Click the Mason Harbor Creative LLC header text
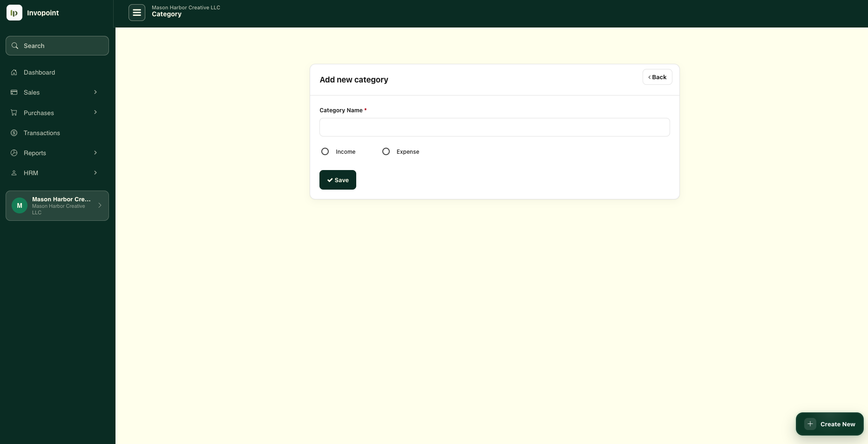Viewport: 868px width, 444px height. [x=186, y=7]
